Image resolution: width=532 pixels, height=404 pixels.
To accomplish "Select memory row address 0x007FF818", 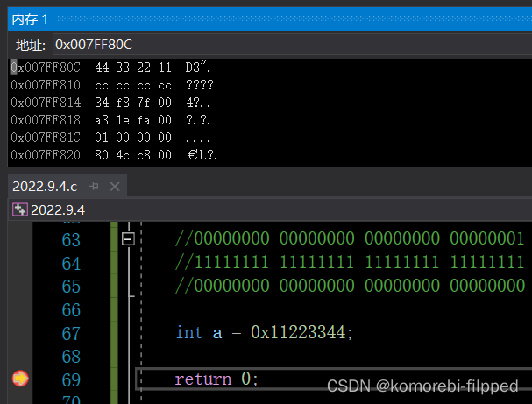I will pyautogui.click(x=46, y=120).
